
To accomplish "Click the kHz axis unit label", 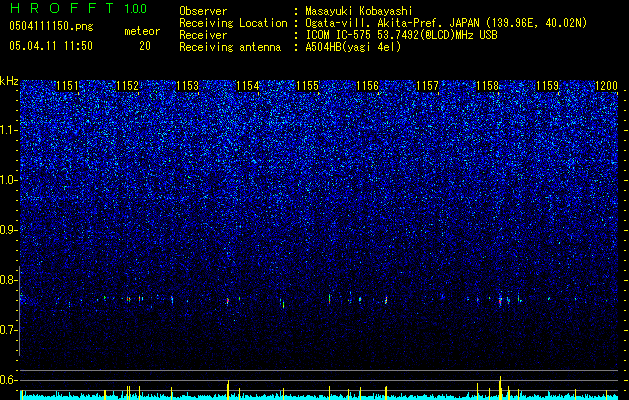I will (x=9, y=81).
